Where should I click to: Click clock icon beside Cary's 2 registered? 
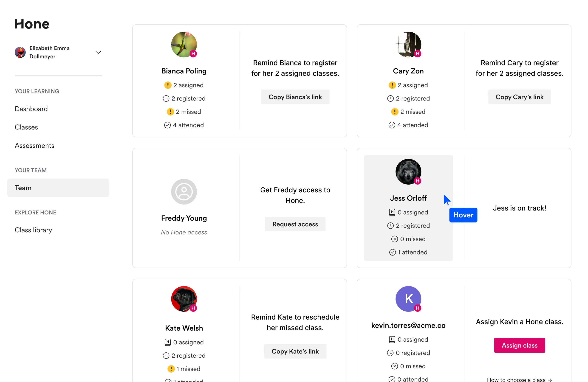390,98
